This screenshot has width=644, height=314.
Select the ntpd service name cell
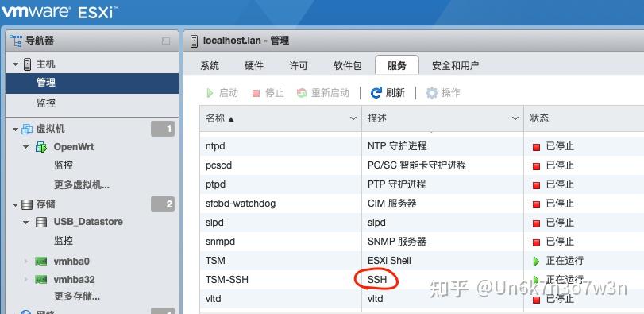[280, 146]
